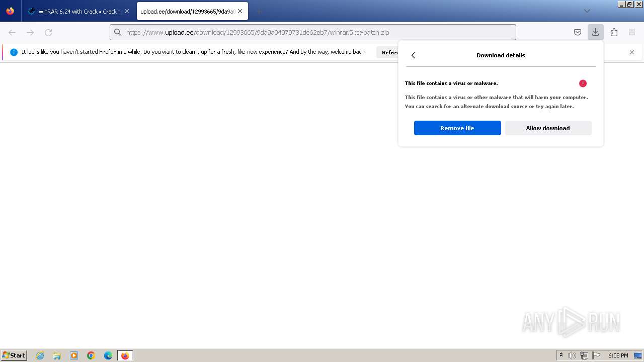Select the upload.ee download tab
The height and width of the screenshot is (362, 644).
(192, 11)
